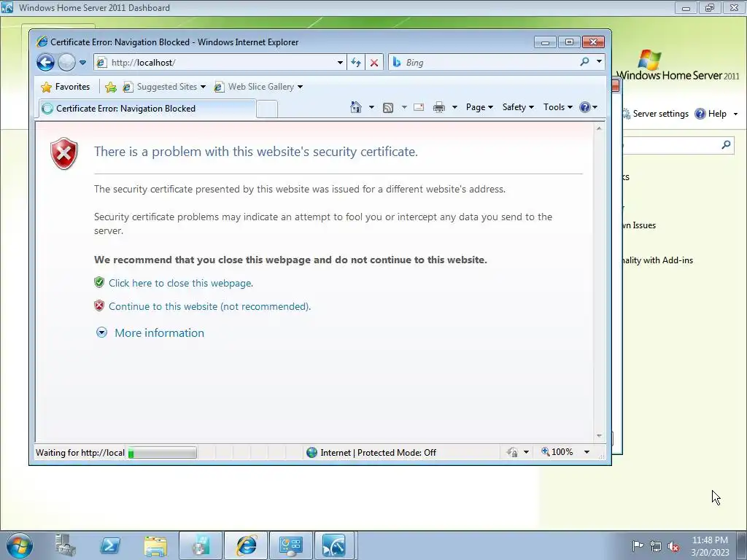Click Windows Home Server 2011 logo
The height and width of the screenshot is (560, 747).
pos(678,66)
